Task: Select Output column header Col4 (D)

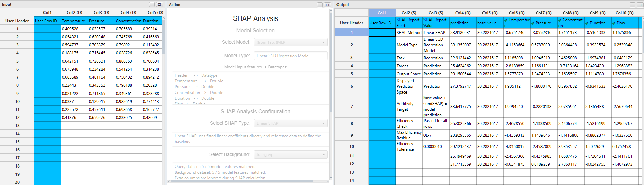Action: (x=463, y=13)
